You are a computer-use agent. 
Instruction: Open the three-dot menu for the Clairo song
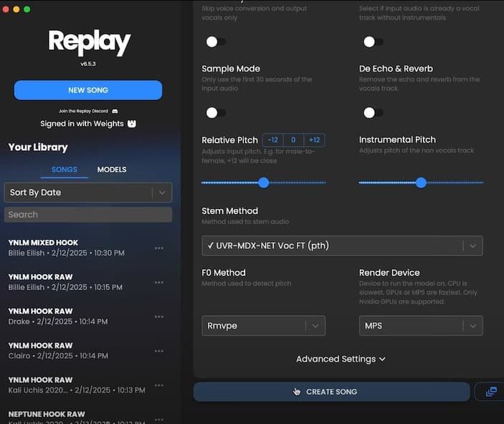pos(158,351)
